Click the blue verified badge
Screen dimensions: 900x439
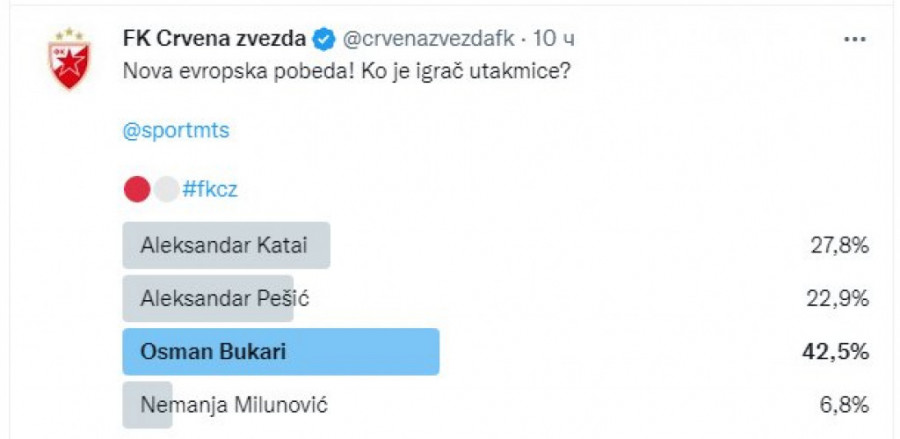tap(324, 39)
